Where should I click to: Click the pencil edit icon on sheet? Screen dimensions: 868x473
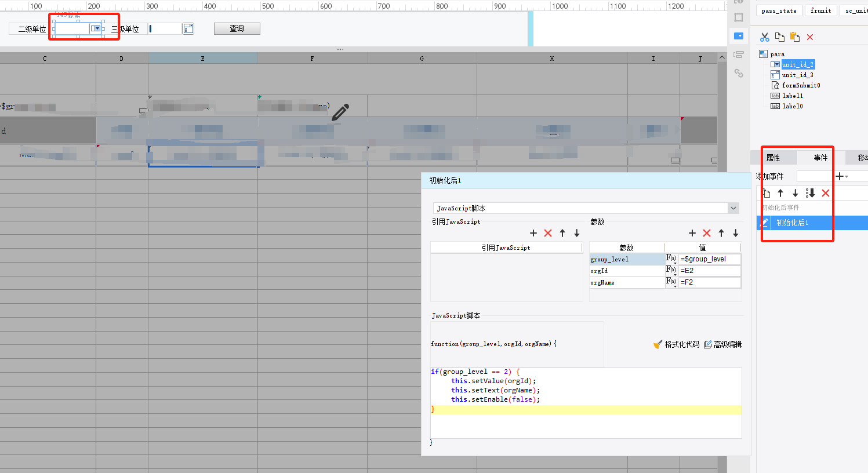click(340, 112)
